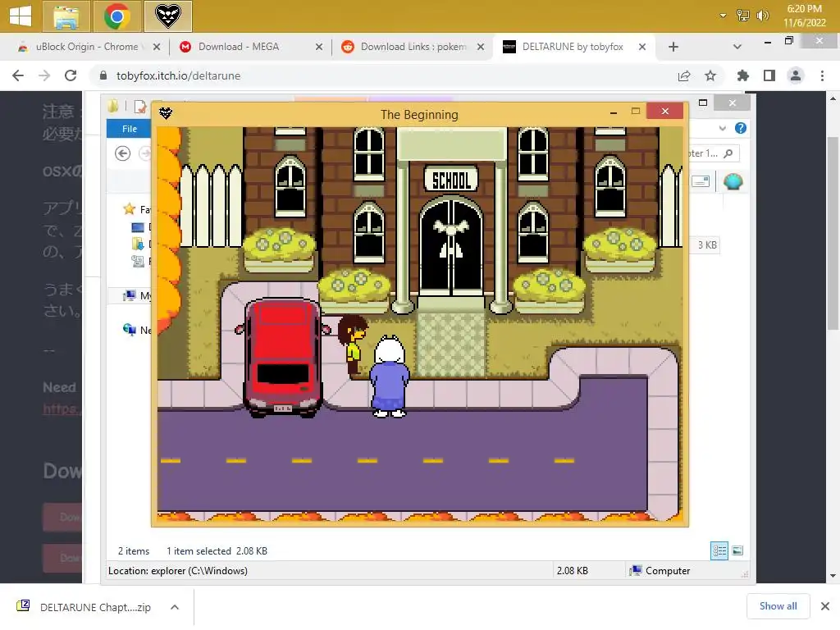840x630 pixels.
Task: Toggle the Chrome side panel
Action: (769, 75)
